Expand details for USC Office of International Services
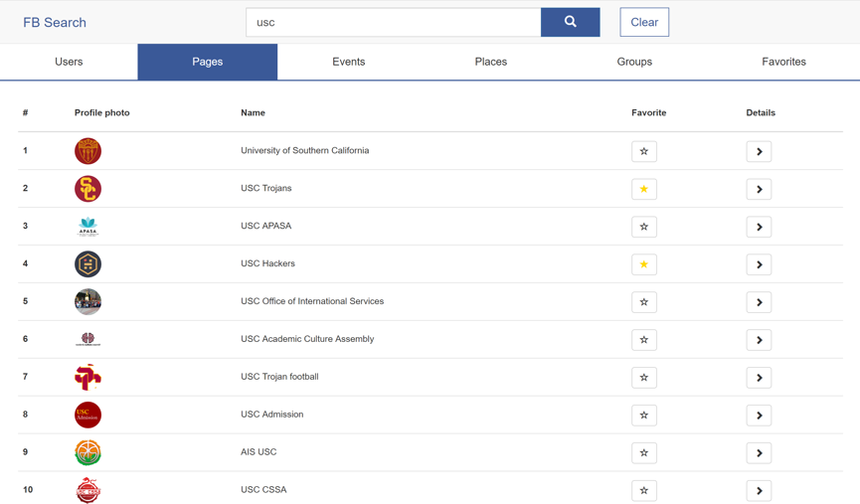The height and width of the screenshot is (504, 860). [759, 302]
